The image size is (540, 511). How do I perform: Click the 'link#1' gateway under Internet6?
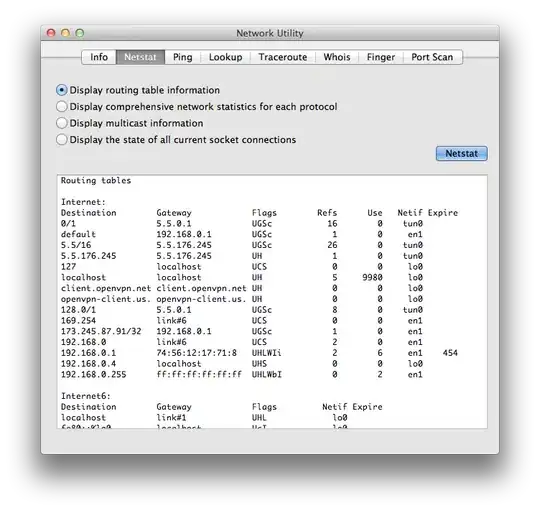coord(171,418)
